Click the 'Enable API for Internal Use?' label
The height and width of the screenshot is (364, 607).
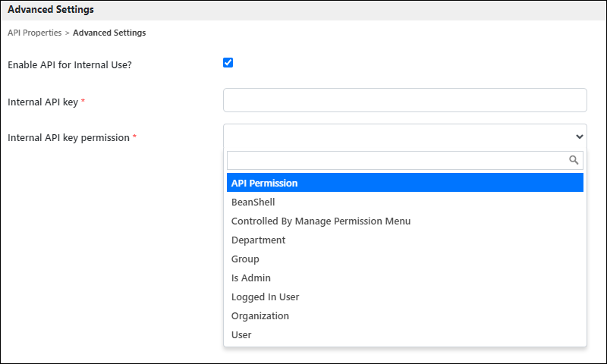point(70,64)
